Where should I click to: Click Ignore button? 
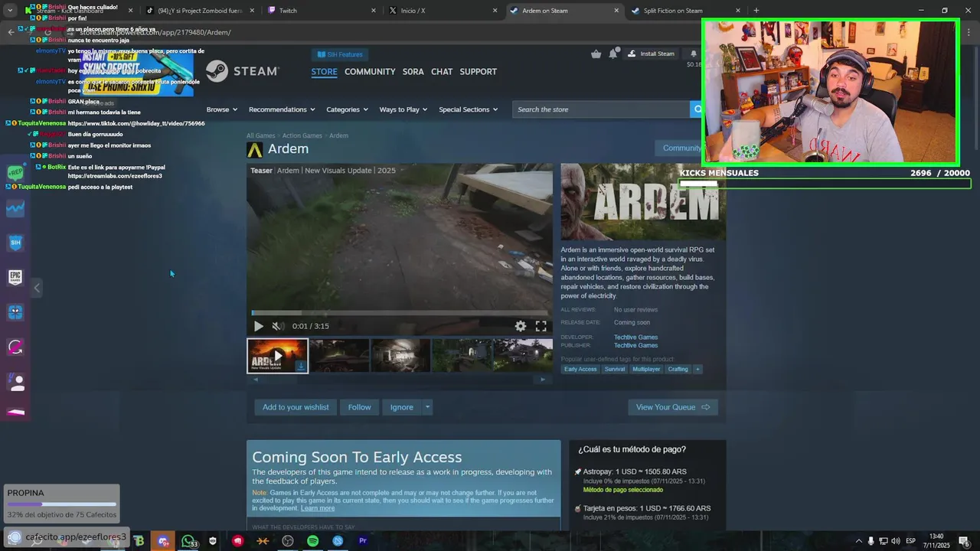click(x=401, y=407)
